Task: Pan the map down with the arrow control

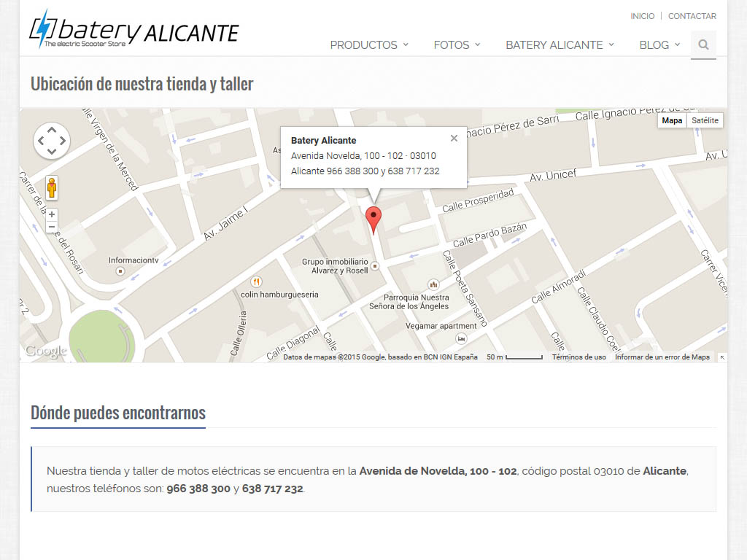Action: tap(52, 152)
